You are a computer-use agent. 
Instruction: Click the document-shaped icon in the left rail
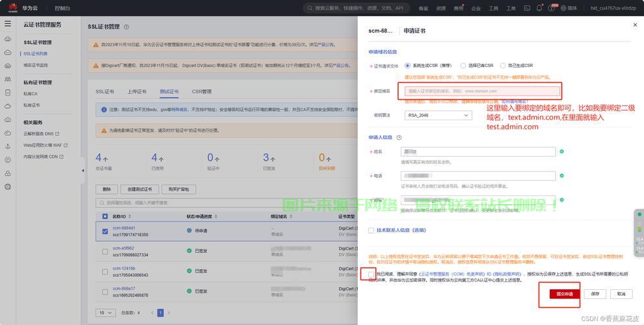8,93
